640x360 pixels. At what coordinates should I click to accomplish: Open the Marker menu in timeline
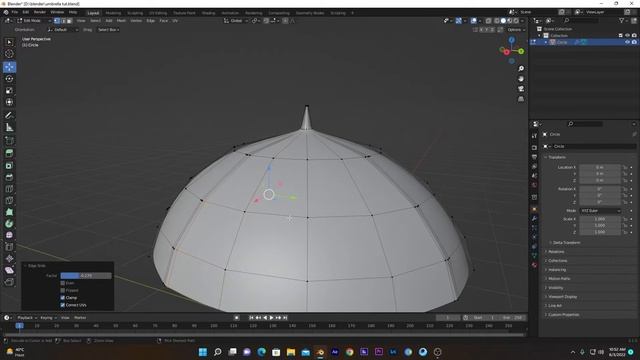[80, 318]
